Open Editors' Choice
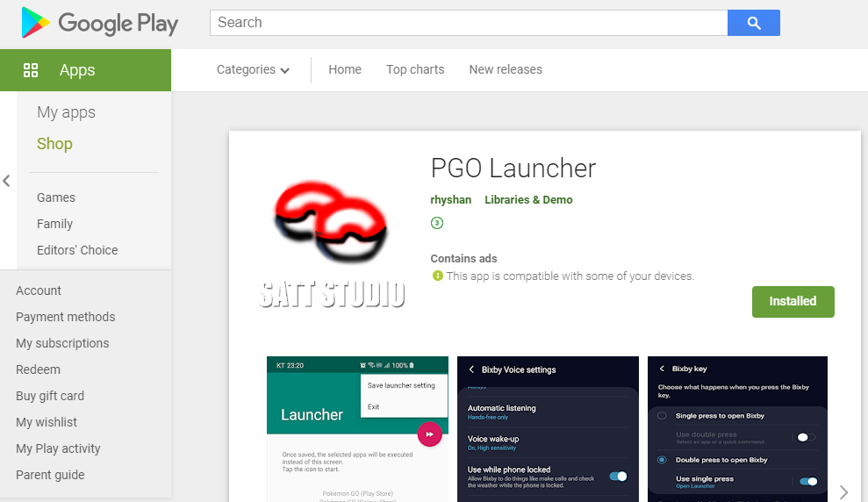Image resolution: width=868 pixels, height=502 pixels. click(77, 250)
